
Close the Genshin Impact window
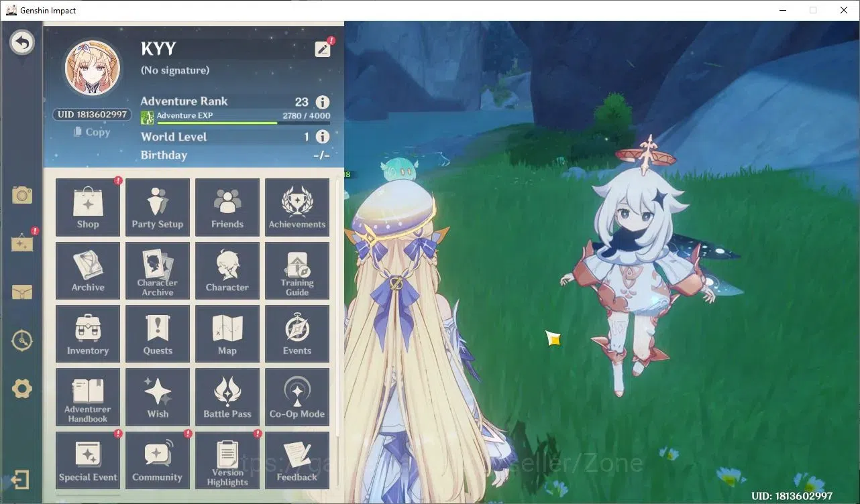844,10
